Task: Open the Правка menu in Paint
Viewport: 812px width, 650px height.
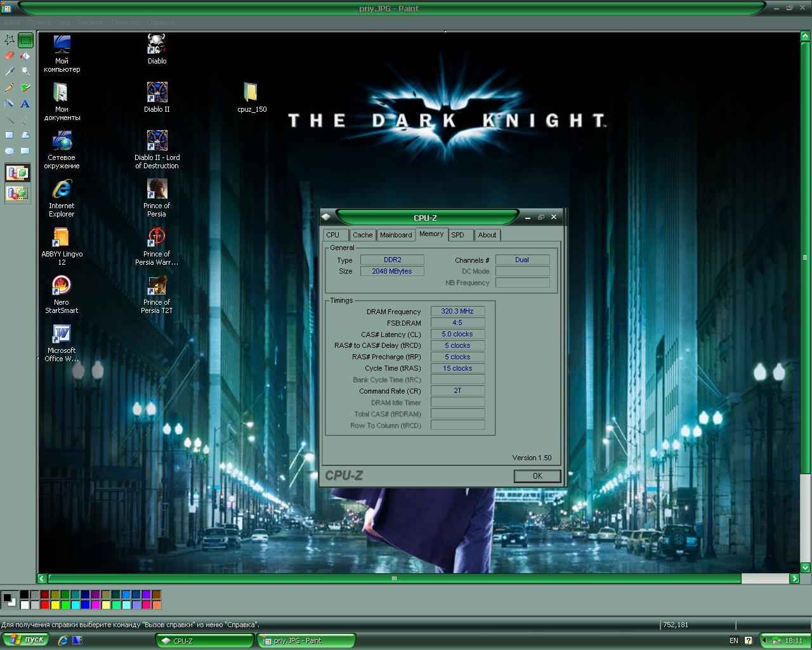Action: click(39, 22)
